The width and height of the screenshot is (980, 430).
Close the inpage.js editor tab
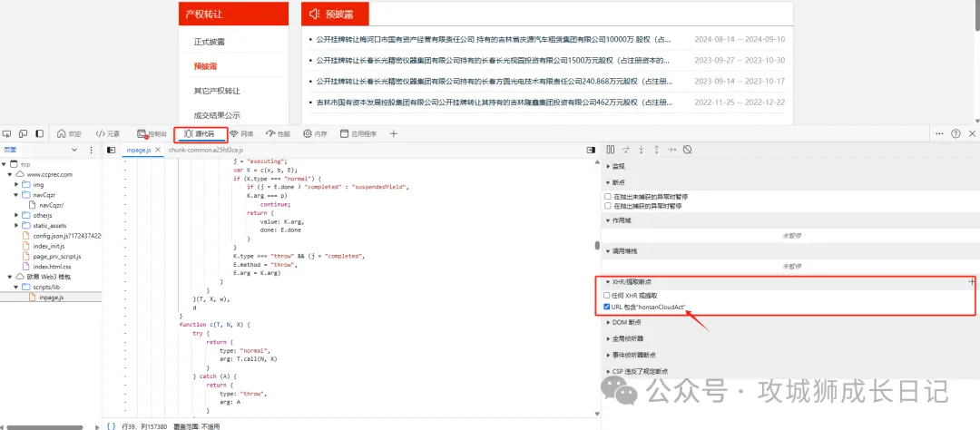coord(157,149)
